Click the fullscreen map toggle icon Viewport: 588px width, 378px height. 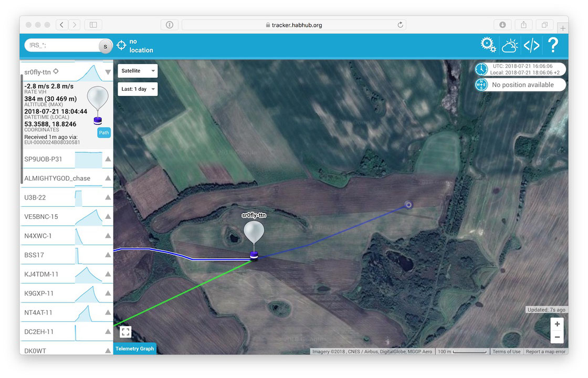tap(125, 332)
